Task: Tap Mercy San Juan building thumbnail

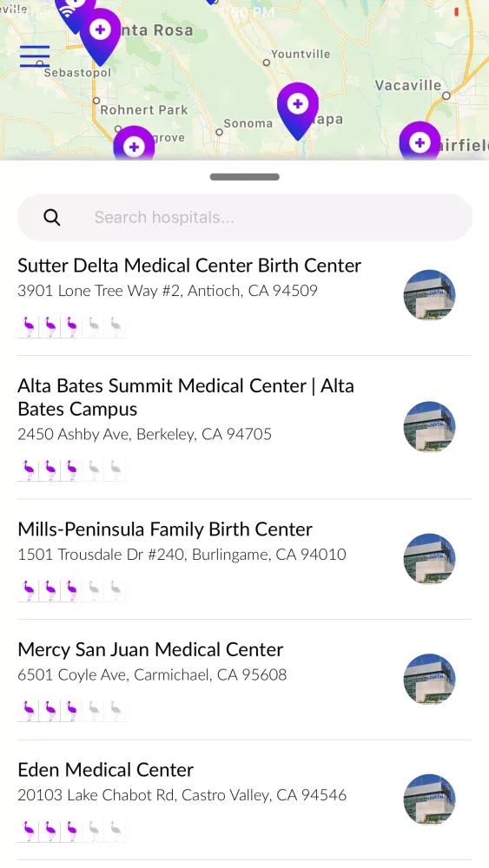Action: pyautogui.click(x=429, y=680)
